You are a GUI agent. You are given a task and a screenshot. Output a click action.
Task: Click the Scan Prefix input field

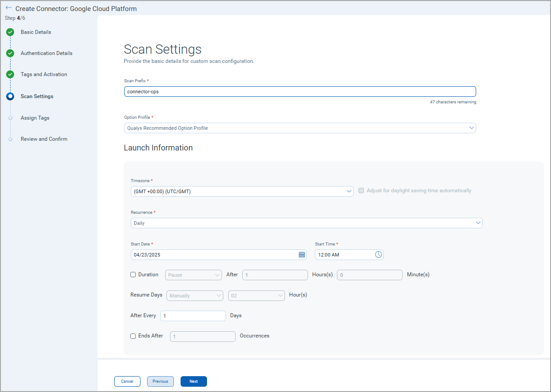point(300,92)
